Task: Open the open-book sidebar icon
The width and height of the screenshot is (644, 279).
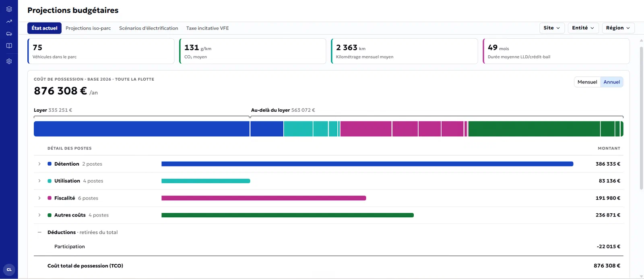Action: coord(9,46)
